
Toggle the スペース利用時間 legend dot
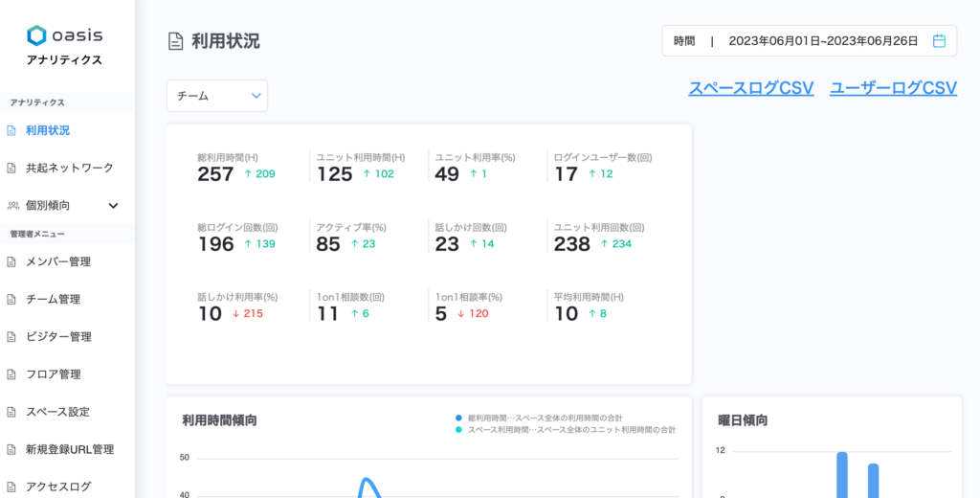coord(459,430)
